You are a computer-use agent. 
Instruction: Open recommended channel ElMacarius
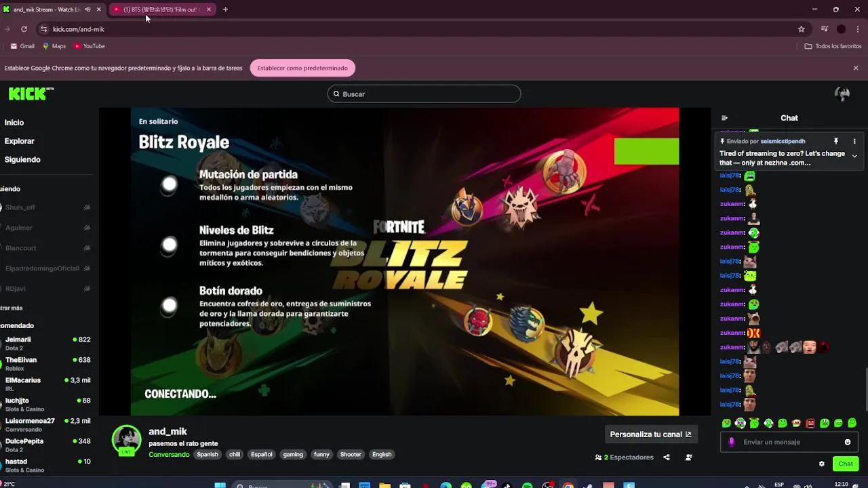point(46,384)
